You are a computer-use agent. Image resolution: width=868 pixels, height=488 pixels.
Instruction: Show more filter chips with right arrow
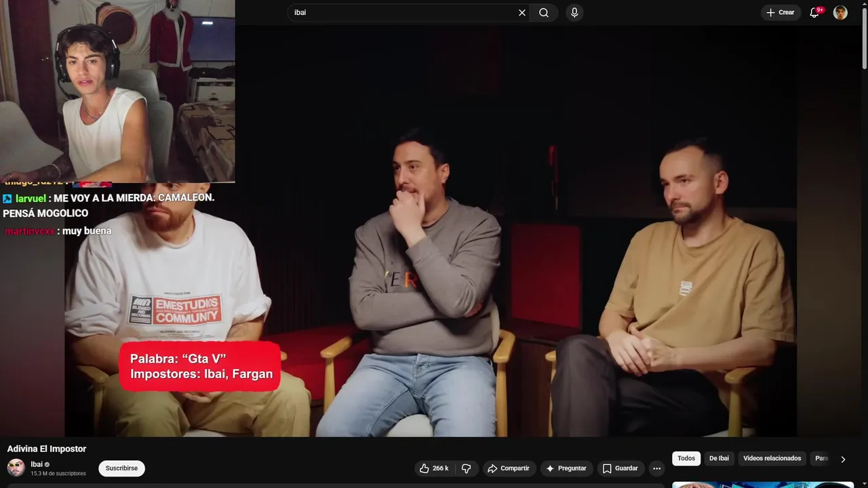[843, 459]
